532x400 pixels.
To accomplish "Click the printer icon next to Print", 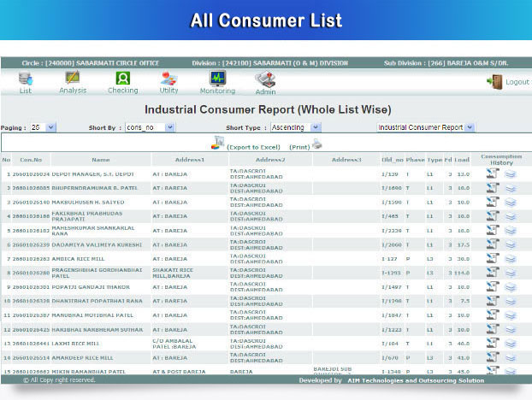I will point(317,144).
